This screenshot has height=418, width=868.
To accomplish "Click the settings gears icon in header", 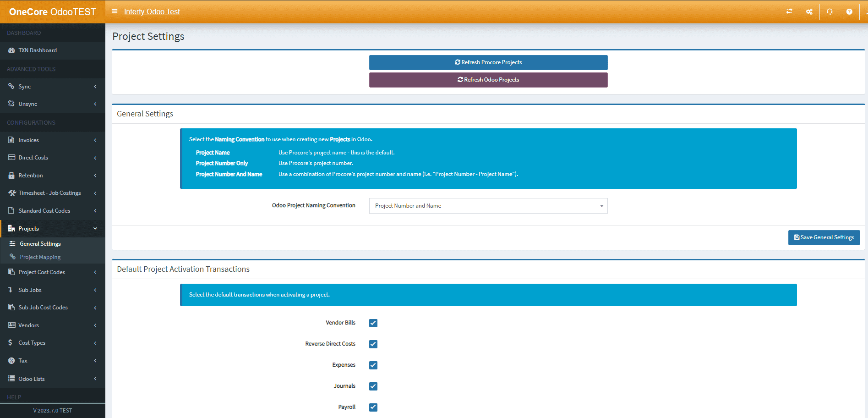I will (x=809, y=11).
